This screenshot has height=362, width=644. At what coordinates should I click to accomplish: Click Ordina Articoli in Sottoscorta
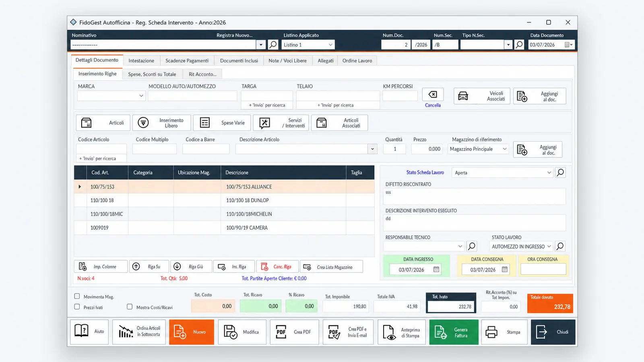pyautogui.click(x=139, y=332)
